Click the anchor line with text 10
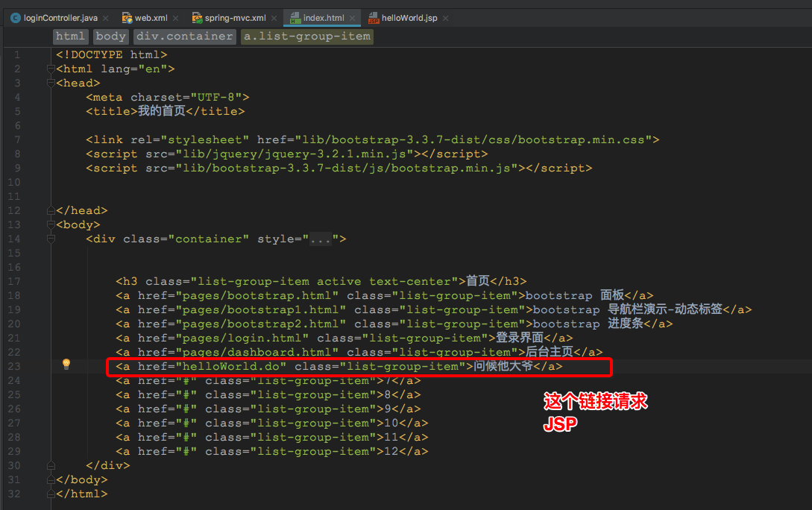Screen dimensions: 812x510 pos(272,423)
